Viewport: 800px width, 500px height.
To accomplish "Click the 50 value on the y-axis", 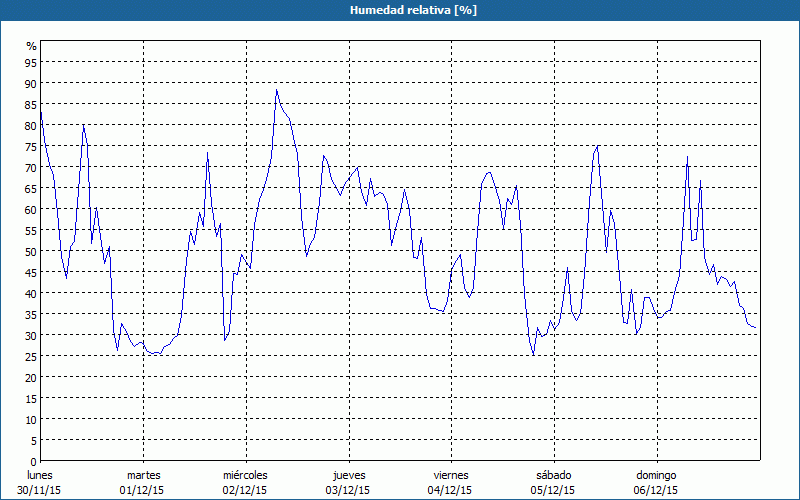I will (30, 251).
